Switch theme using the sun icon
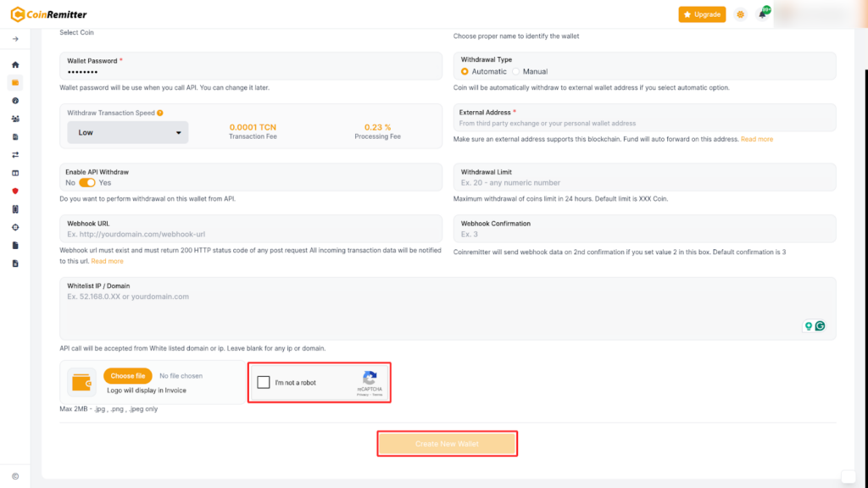 [741, 14]
